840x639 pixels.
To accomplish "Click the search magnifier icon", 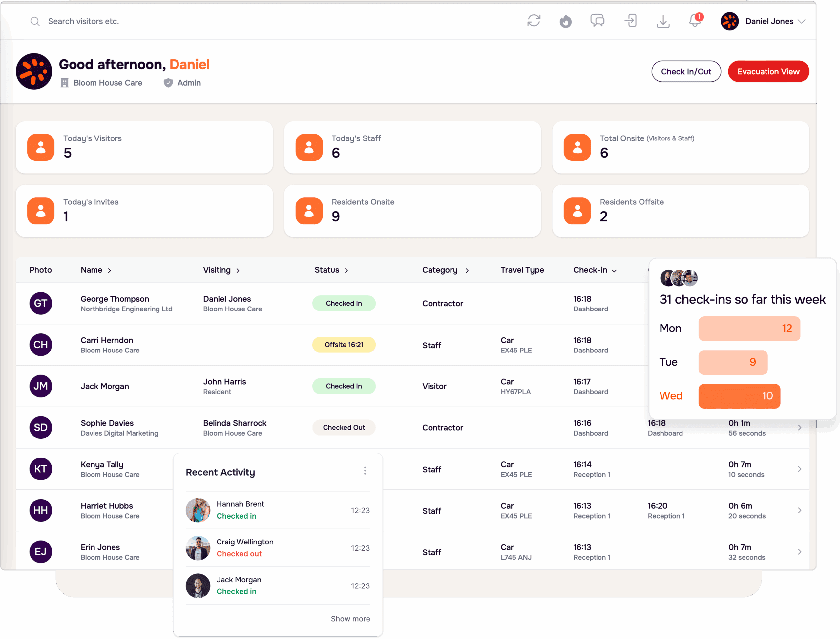I will 35,21.
